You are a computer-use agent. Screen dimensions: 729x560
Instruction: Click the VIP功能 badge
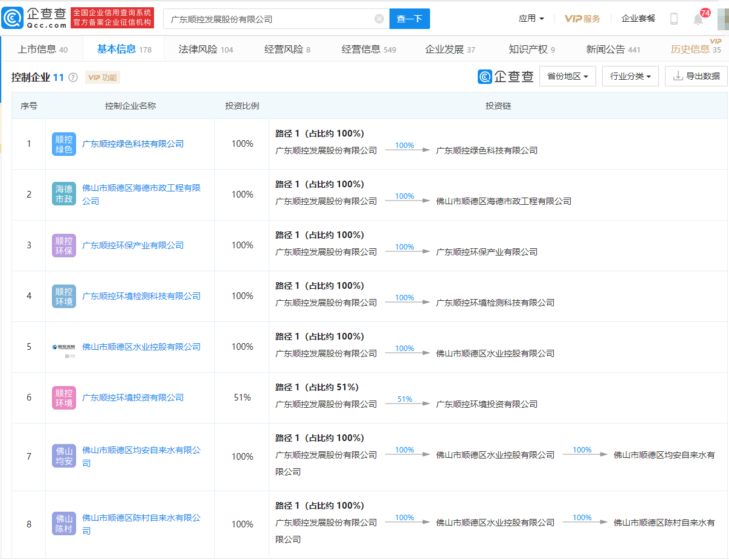(103, 77)
